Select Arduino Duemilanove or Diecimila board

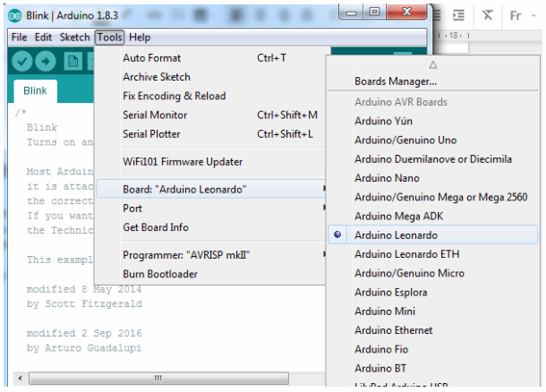pos(433,159)
